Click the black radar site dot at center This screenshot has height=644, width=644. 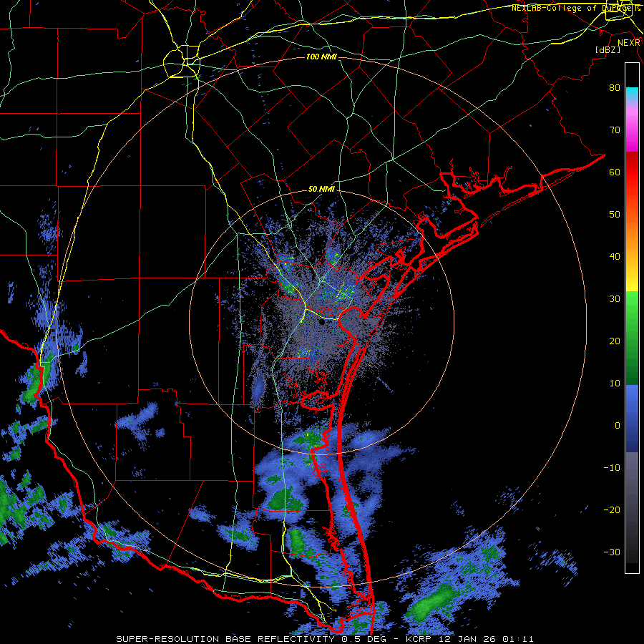point(321,323)
